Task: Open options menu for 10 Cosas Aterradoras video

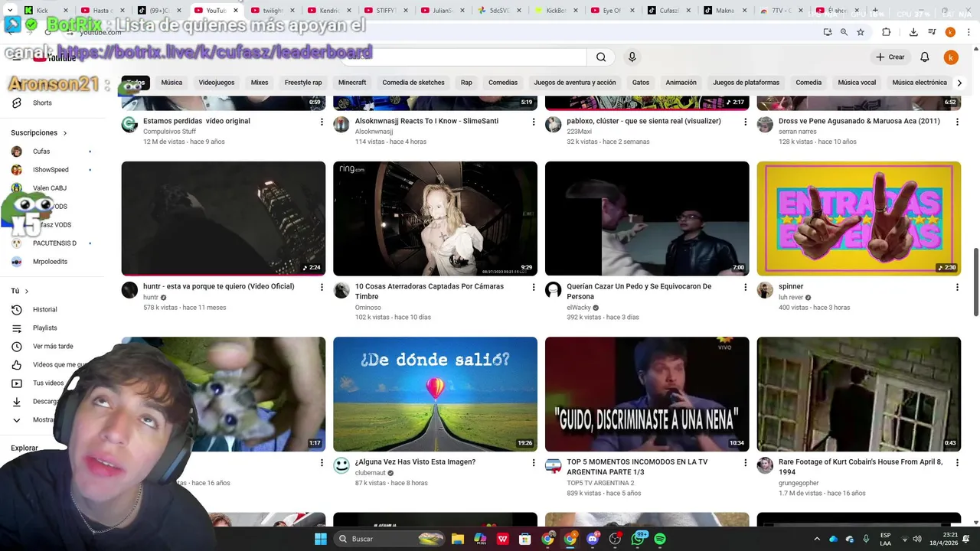Action: pos(534,287)
